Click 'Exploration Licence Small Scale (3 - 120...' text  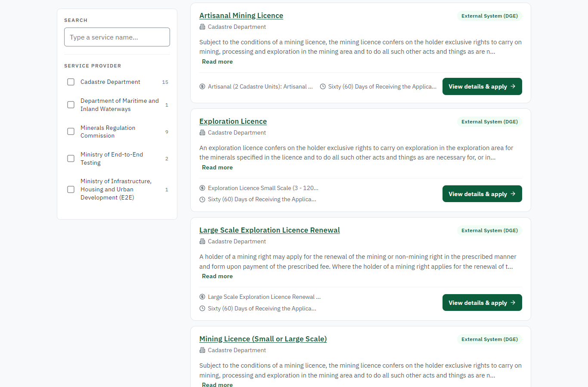tap(263, 188)
